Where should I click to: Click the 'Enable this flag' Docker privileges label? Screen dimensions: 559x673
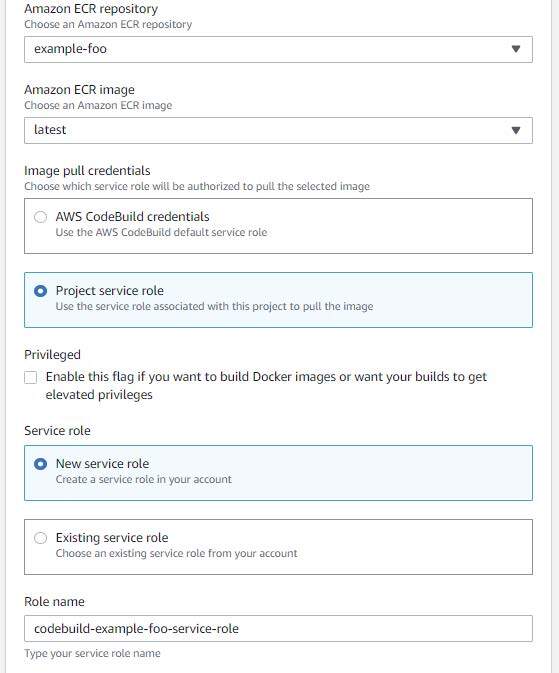point(266,385)
